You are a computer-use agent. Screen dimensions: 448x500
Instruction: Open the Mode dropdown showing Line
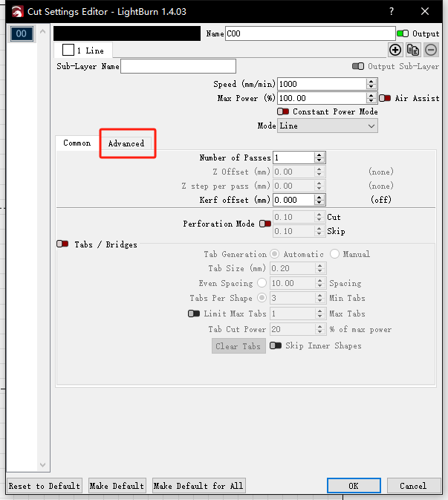click(328, 126)
